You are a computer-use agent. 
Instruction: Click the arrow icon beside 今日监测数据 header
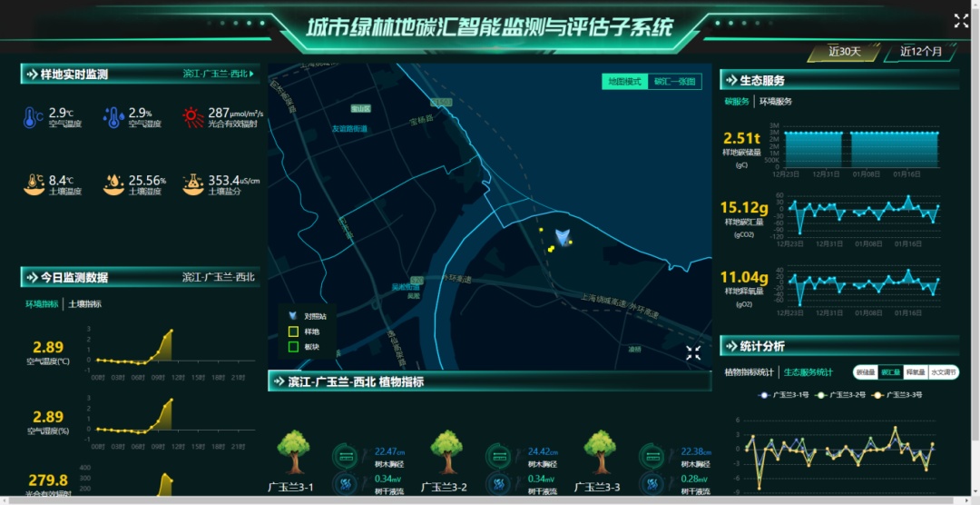(31, 277)
